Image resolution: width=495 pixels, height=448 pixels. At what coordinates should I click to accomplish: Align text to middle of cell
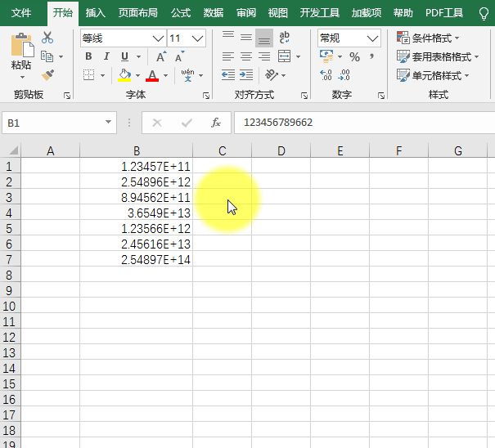coord(246,38)
